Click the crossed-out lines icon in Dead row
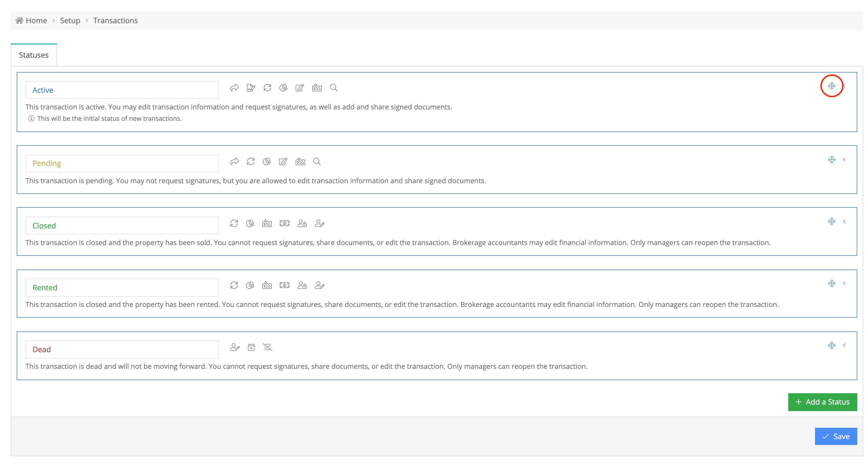Viewport: 868px width, 470px height. point(268,347)
